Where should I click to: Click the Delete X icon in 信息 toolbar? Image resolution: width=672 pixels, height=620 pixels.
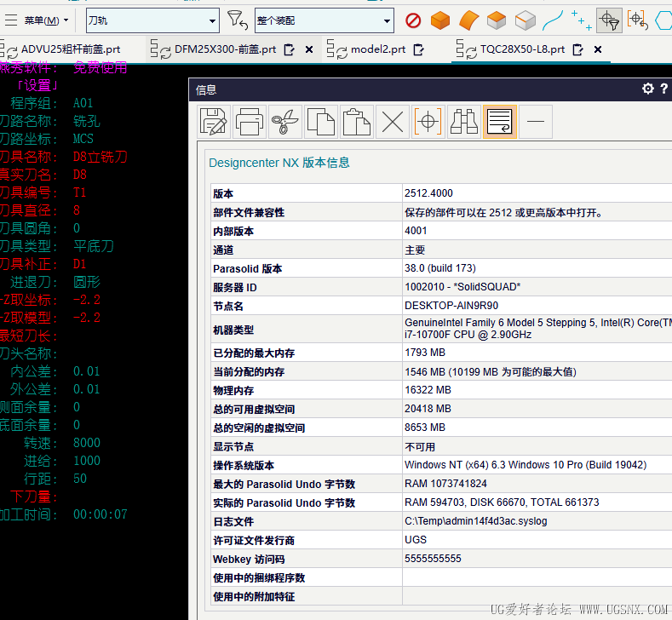click(x=393, y=122)
